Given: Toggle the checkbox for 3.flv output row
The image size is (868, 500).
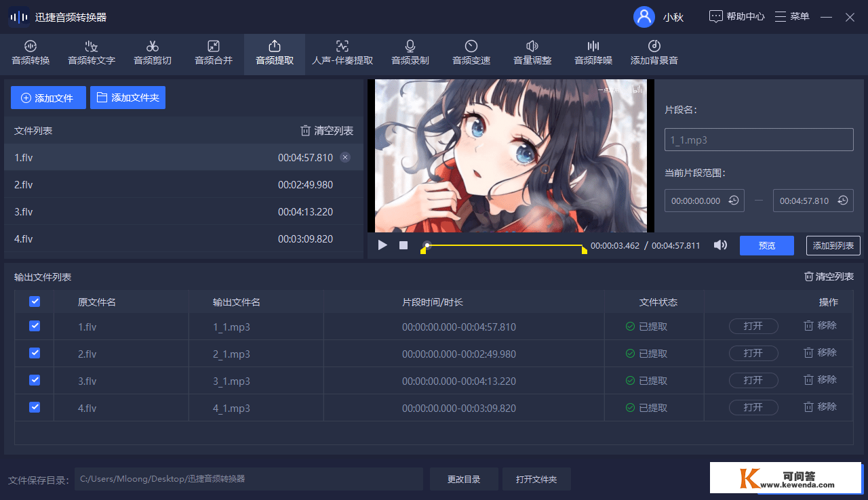Looking at the screenshot, I should click(x=35, y=380).
